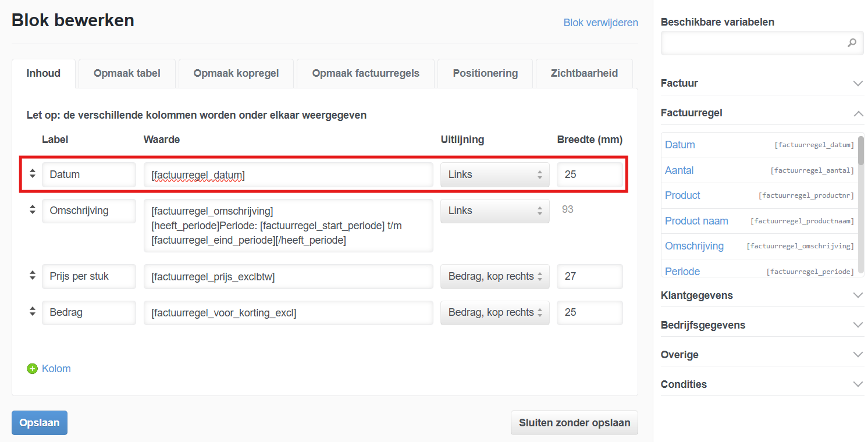The image size is (868, 442).
Task: Open alignment dropdown for Prijs per stuk
Action: point(495,276)
